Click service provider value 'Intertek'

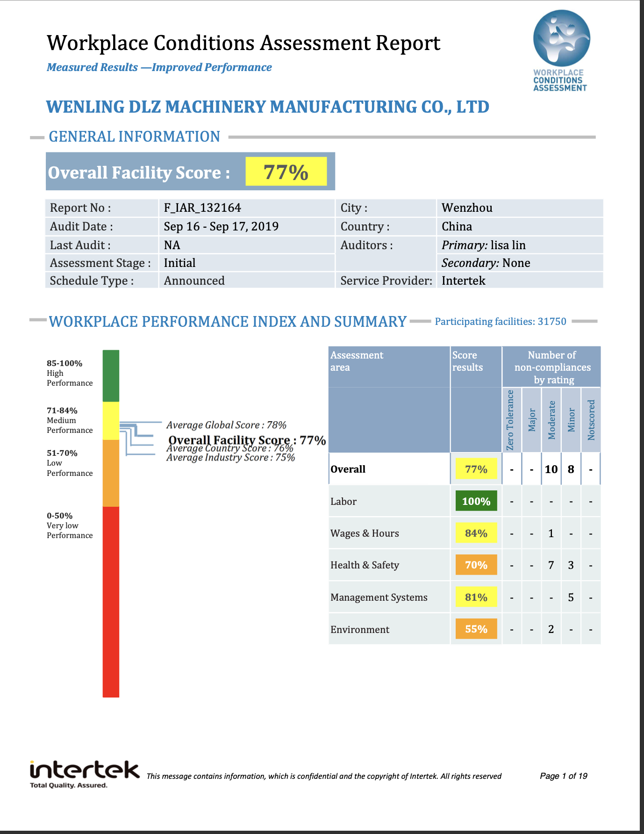463,280
